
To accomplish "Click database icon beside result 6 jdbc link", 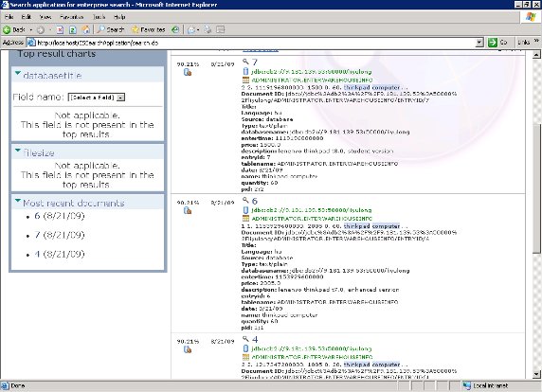I will point(245,210).
